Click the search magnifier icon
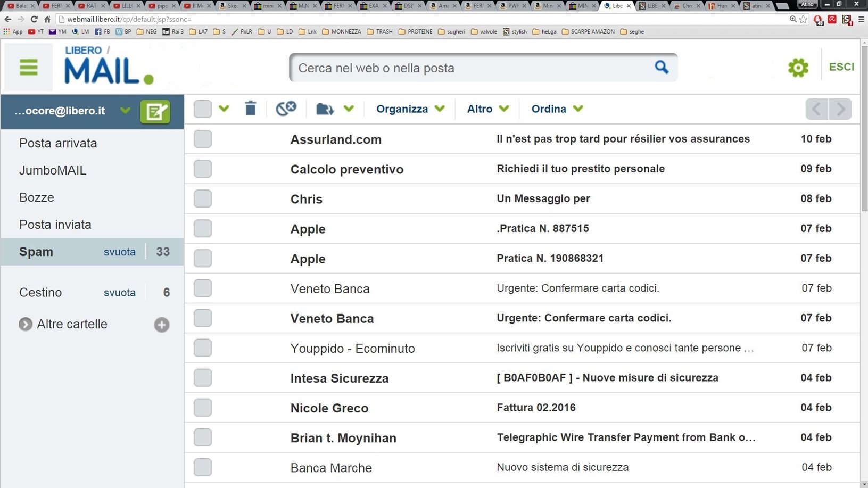This screenshot has width=868, height=488. (x=662, y=67)
